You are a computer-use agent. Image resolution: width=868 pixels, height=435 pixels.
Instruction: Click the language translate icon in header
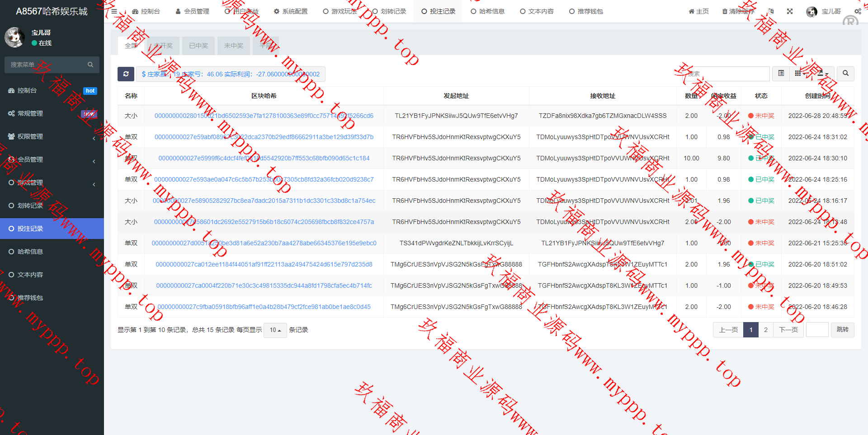point(771,11)
